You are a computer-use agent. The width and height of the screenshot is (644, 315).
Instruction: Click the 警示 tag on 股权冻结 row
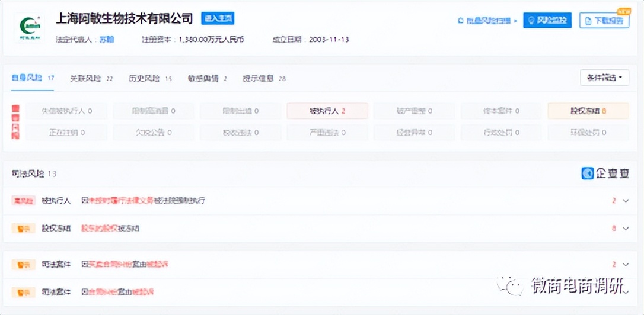(23, 228)
